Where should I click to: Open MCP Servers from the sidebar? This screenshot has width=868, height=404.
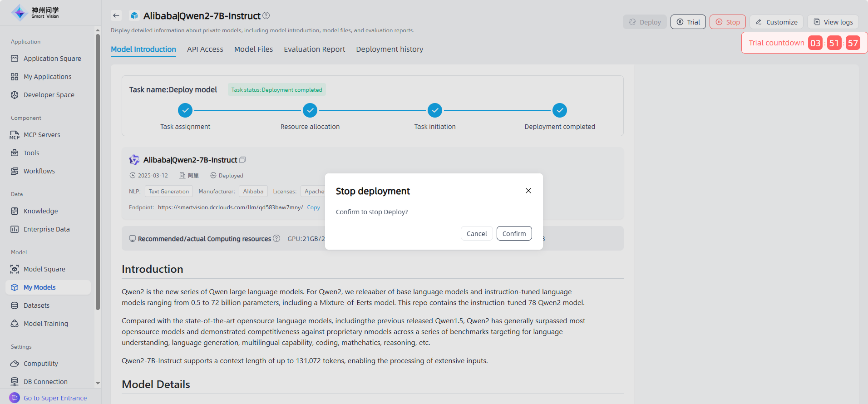[42, 135]
